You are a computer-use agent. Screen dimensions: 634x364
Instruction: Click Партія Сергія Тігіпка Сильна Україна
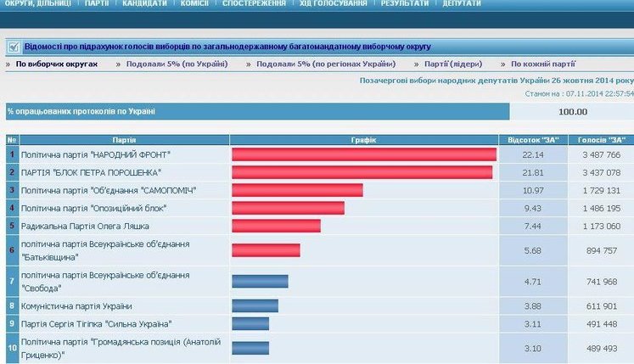96,324
